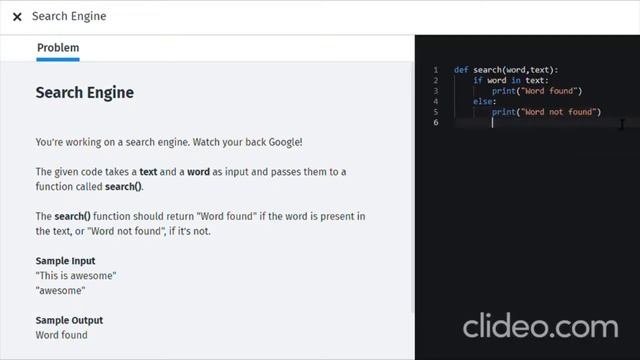The width and height of the screenshot is (640, 360).
Task: Click the 'Search Engine' problem heading
Action: [x=84, y=93]
